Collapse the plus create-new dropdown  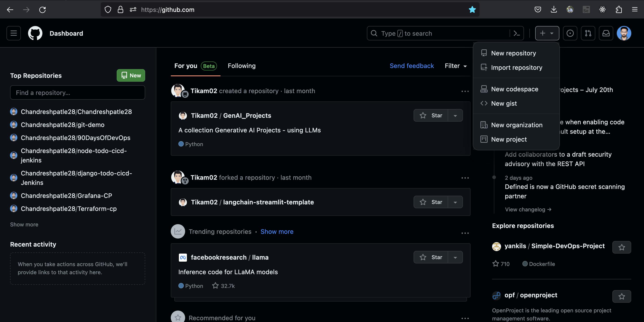click(547, 33)
